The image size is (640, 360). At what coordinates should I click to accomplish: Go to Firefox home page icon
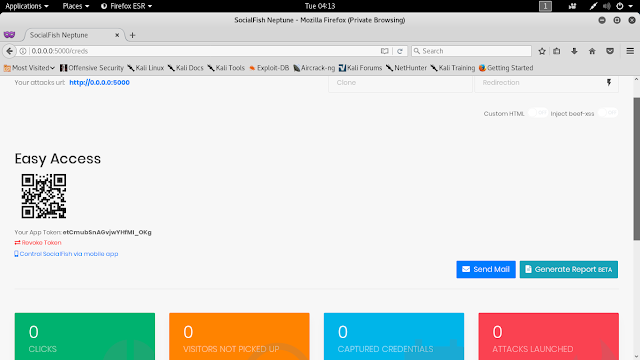[592, 51]
